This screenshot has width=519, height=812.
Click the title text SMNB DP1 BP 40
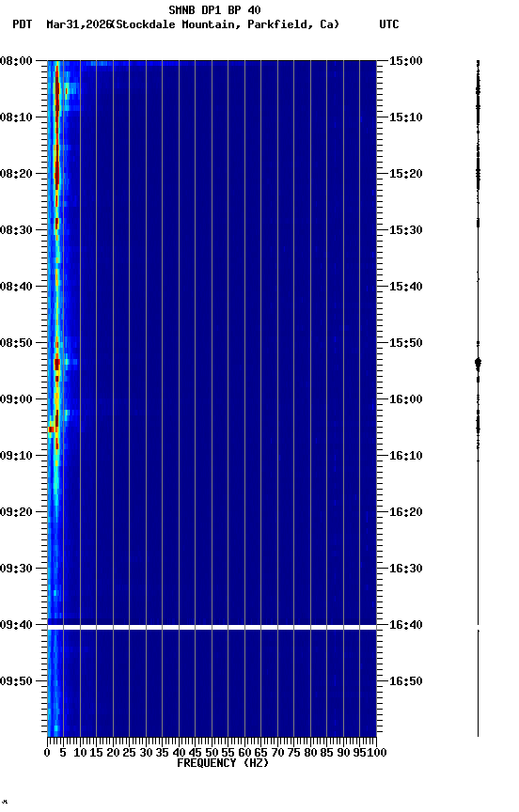point(214,9)
